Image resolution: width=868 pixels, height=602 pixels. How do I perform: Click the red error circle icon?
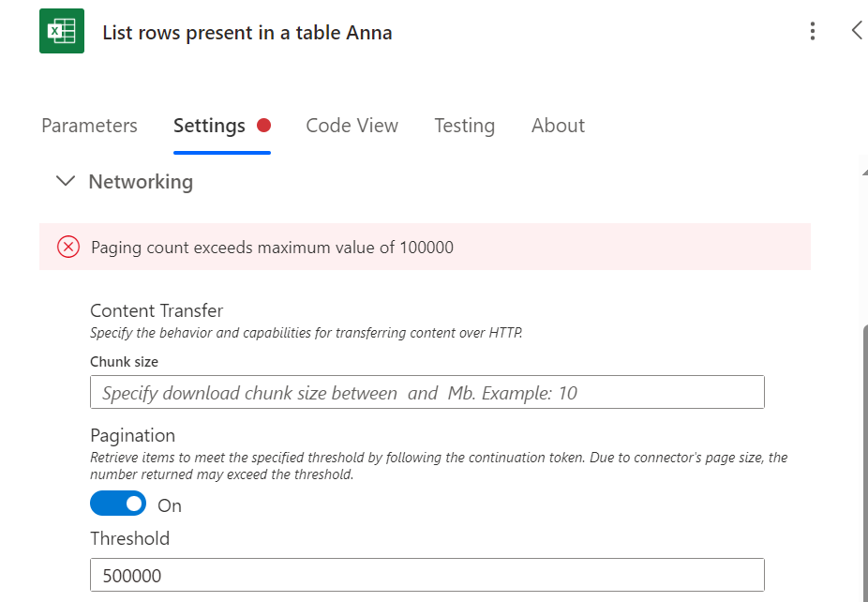(68, 248)
